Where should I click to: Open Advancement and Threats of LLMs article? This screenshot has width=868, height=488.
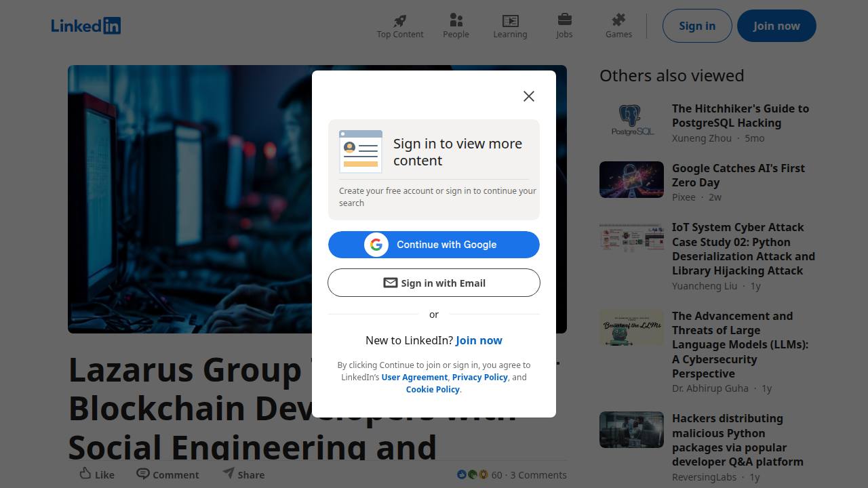tap(740, 345)
